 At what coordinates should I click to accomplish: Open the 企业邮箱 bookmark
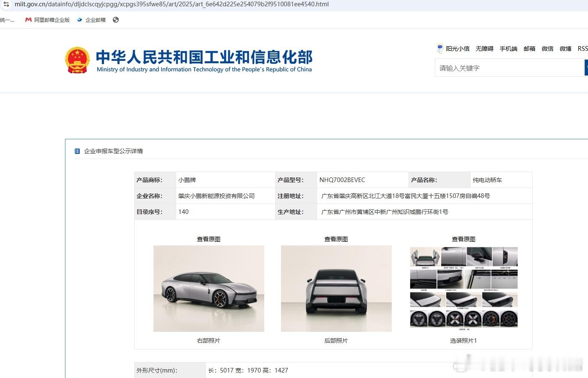[91, 20]
